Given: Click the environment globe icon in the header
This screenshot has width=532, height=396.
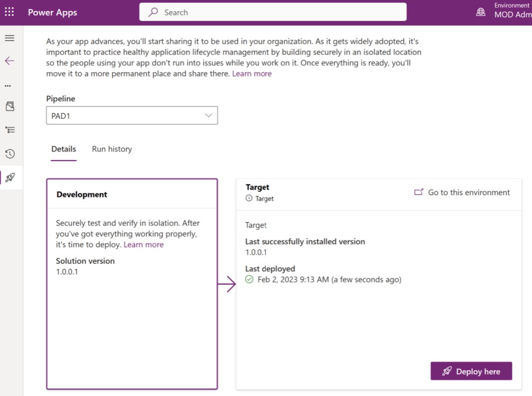Looking at the screenshot, I should pyautogui.click(x=480, y=11).
